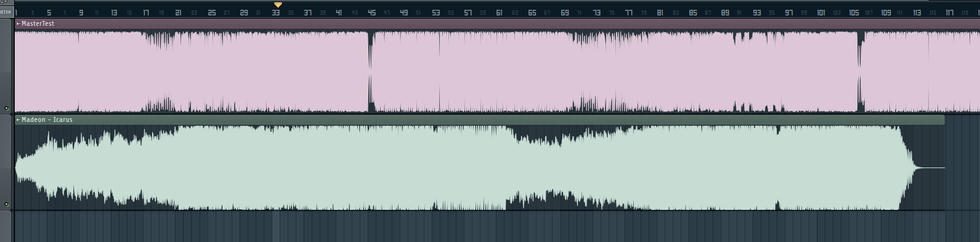Select the Madeon - Icarus clip title bar

coord(480,119)
